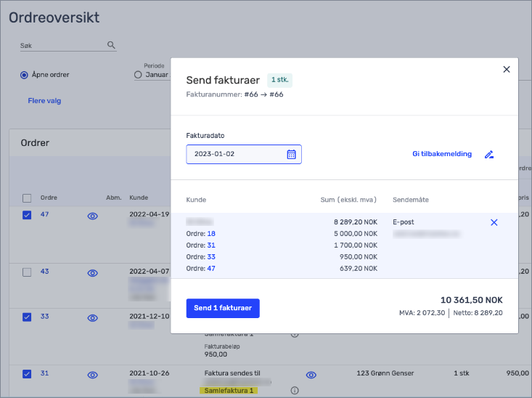Click the Kunde column header in table
The width and height of the screenshot is (532, 398).
[x=139, y=198]
